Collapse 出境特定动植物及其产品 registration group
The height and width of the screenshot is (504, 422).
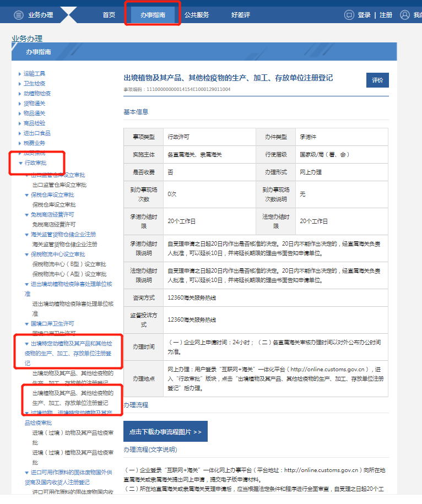click(x=26, y=344)
